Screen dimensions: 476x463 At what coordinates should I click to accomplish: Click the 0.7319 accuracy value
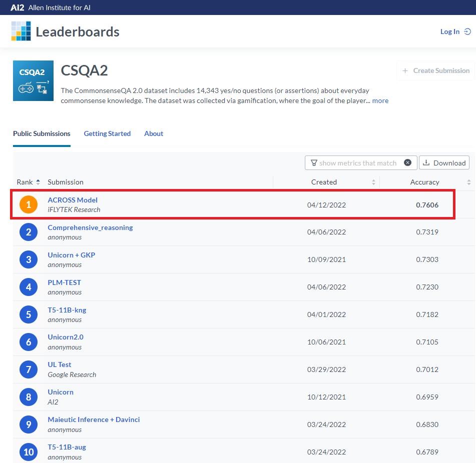pos(427,232)
